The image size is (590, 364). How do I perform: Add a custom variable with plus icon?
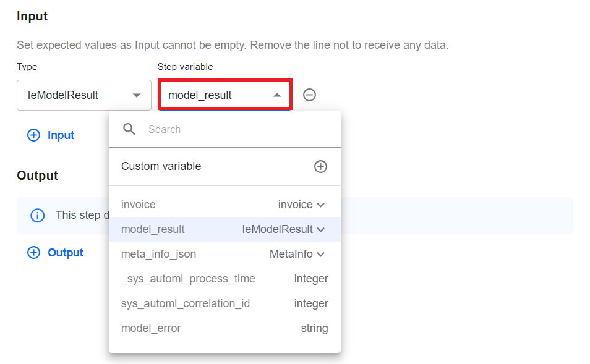pos(320,167)
